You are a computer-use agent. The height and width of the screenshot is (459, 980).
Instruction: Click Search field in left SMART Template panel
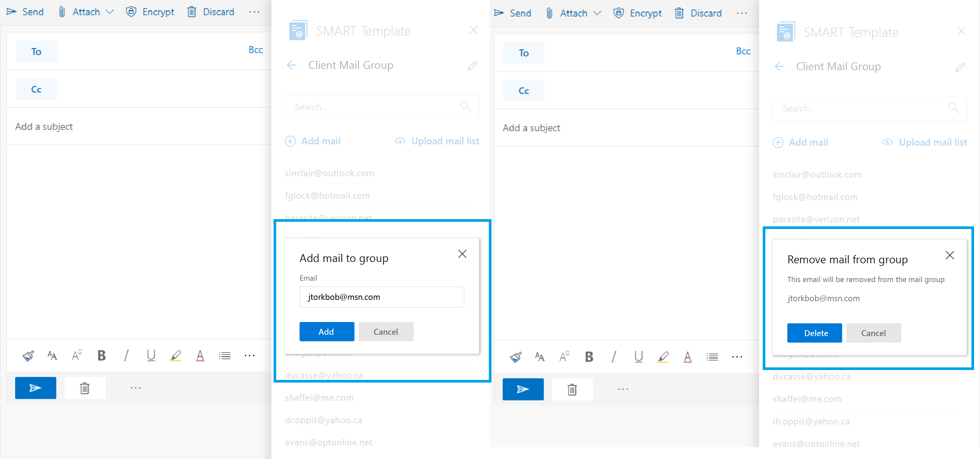pyautogui.click(x=382, y=107)
